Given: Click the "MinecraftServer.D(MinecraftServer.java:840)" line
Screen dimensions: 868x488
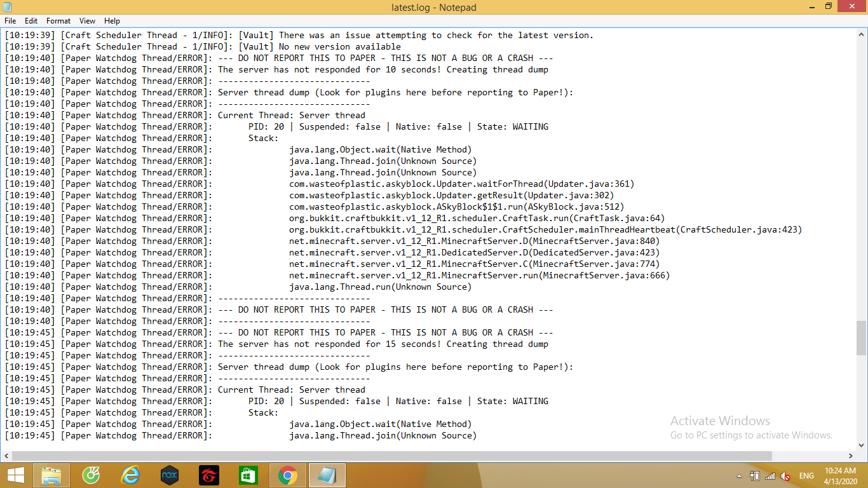Looking at the screenshot, I should (x=332, y=241).
